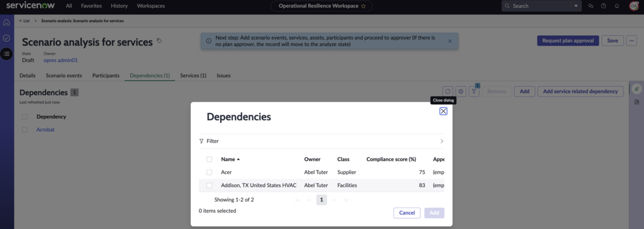Select the Acer row checkbox

[x=209, y=173]
